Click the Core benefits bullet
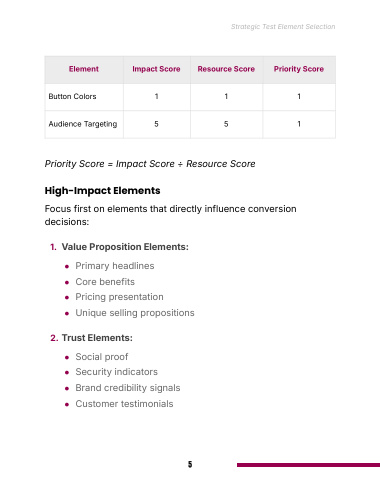This screenshot has height=492, width=380. (x=105, y=282)
